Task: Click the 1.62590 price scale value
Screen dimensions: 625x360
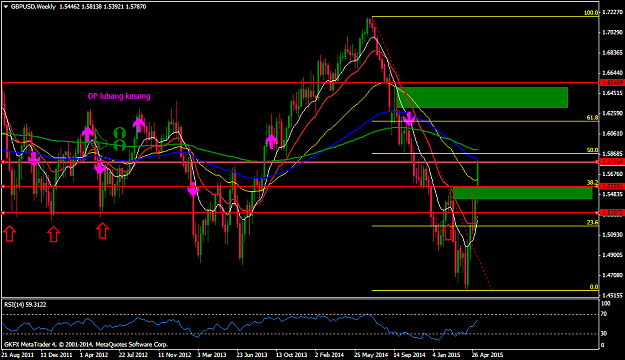Action: tap(613, 113)
